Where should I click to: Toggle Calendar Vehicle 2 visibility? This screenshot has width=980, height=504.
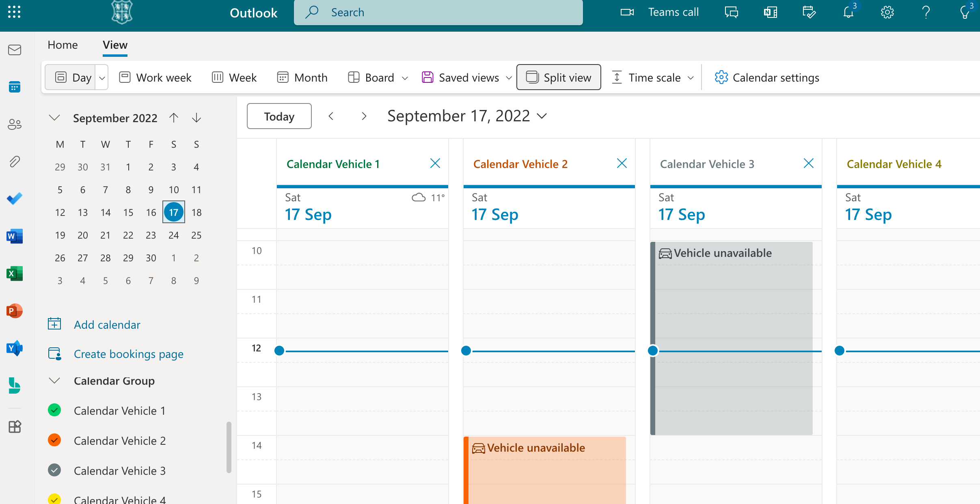pyautogui.click(x=54, y=440)
